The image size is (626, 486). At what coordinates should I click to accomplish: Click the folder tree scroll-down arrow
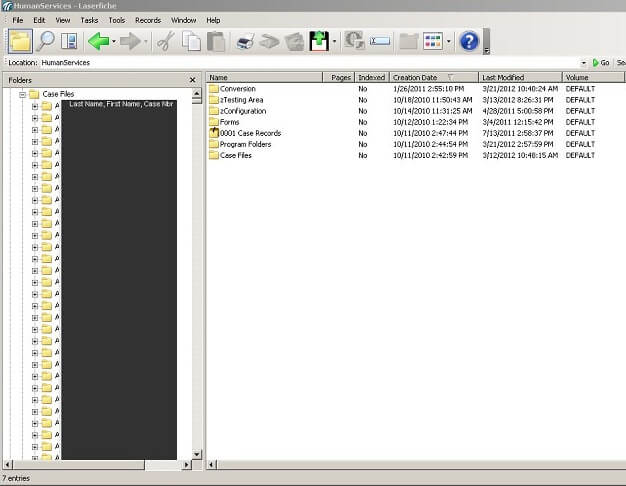pyautogui.click(x=197, y=454)
